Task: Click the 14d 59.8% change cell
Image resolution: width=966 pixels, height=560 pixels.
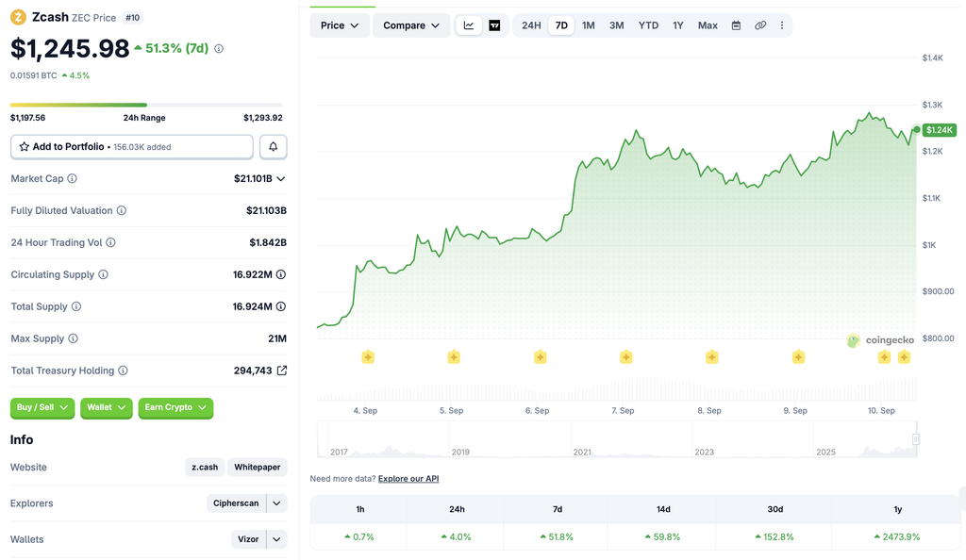Action: (x=663, y=536)
